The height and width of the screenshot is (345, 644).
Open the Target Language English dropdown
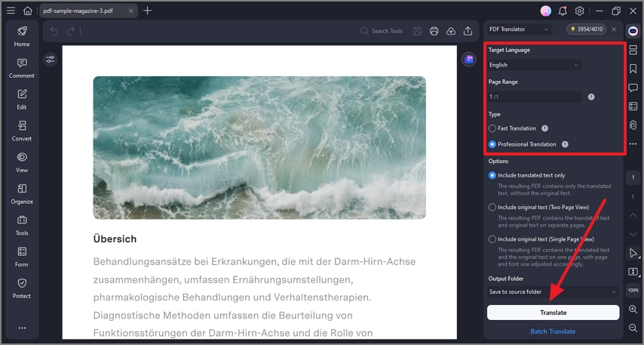click(534, 65)
